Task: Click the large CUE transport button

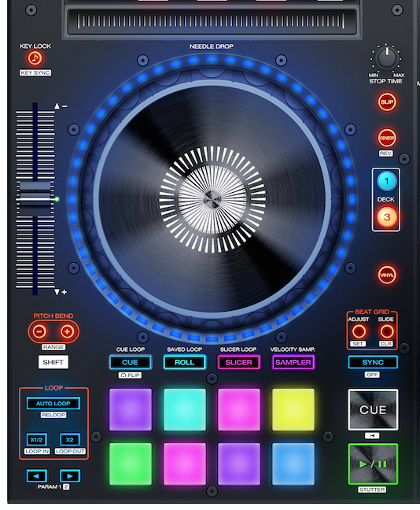Action: pos(373,410)
